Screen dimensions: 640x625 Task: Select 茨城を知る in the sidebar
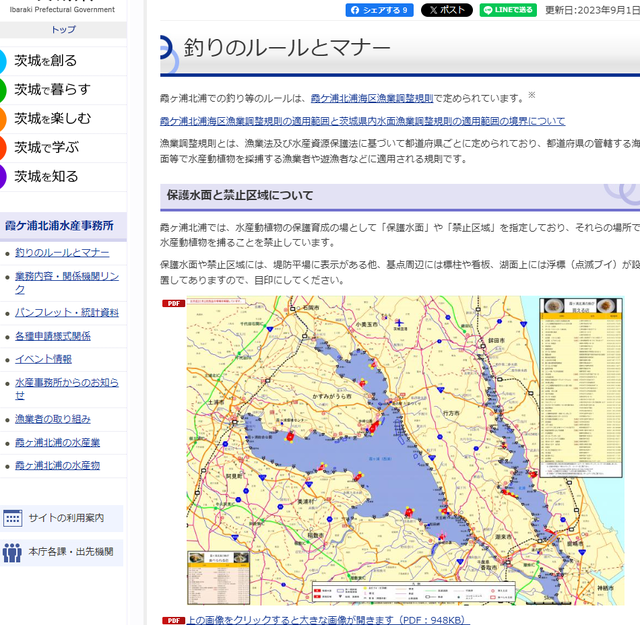46,176
